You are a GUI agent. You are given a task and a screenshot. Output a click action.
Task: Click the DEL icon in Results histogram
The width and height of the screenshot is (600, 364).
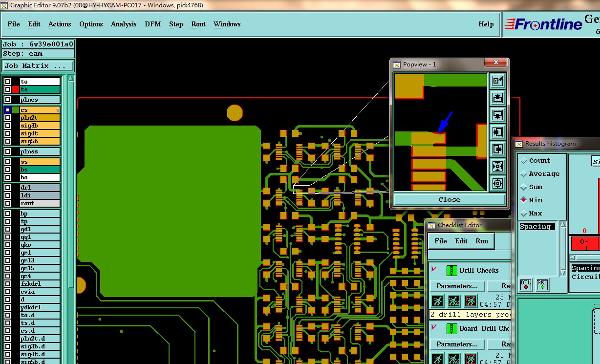(x=526, y=284)
